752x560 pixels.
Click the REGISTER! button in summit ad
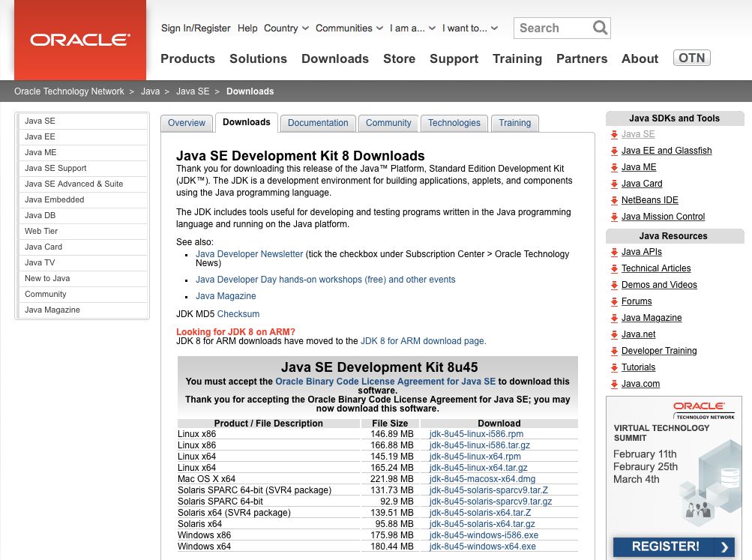pyautogui.click(x=673, y=546)
